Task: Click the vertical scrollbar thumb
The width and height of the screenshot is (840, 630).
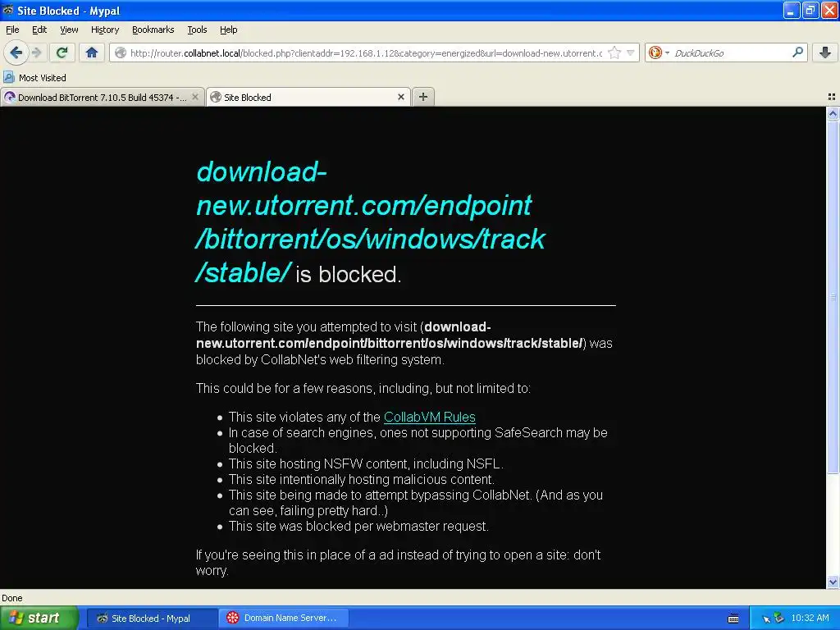Action: pos(833,296)
